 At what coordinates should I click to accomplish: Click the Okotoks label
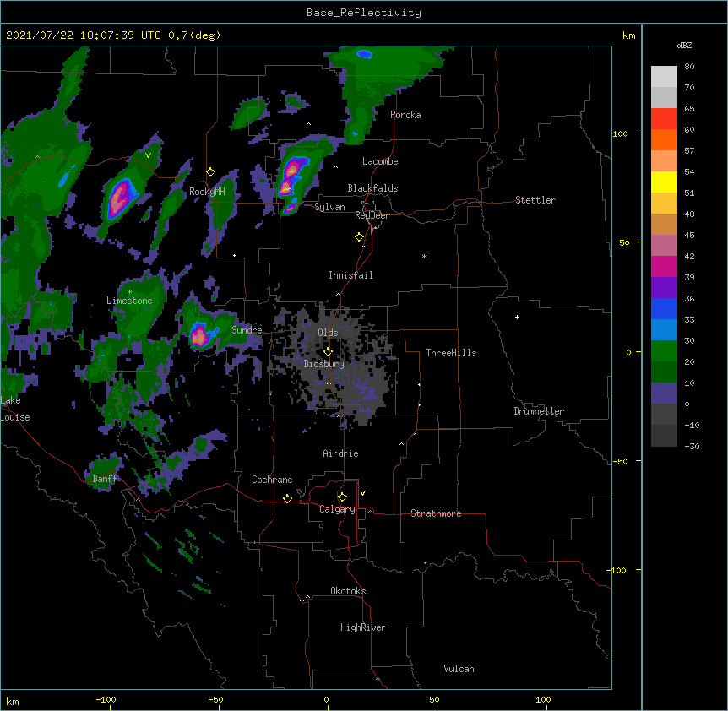coord(348,591)
